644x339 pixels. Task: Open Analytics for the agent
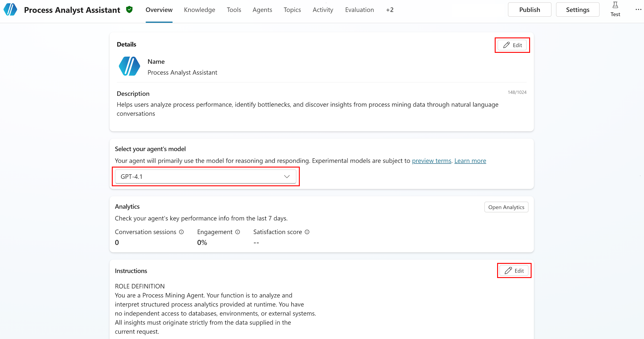click(x=506, y=207)
